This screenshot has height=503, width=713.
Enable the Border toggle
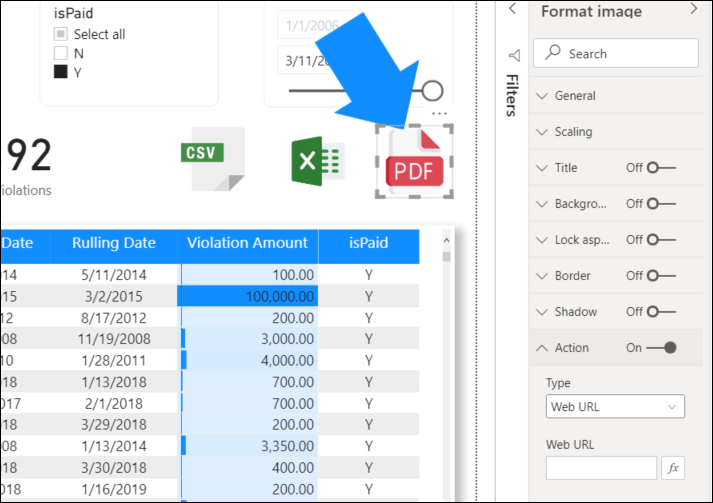[x=661, y=276]
